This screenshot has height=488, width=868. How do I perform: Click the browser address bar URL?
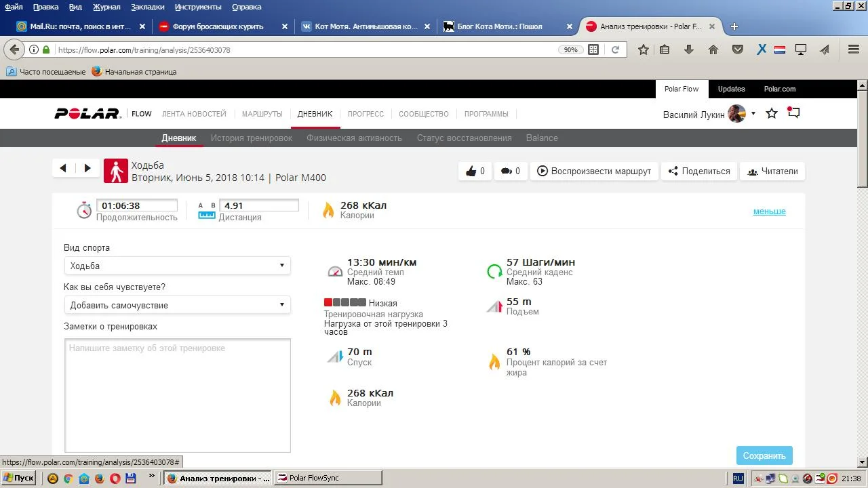144,50
